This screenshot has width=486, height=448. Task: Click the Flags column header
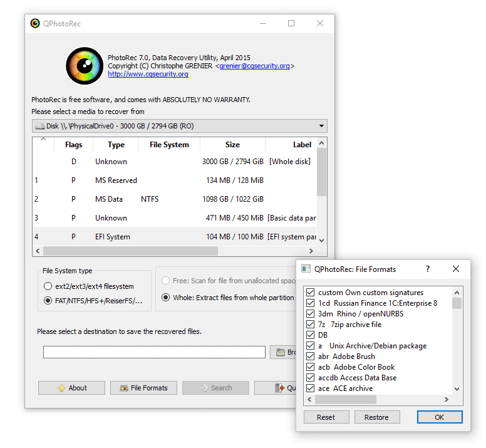(x=73, y=145)
